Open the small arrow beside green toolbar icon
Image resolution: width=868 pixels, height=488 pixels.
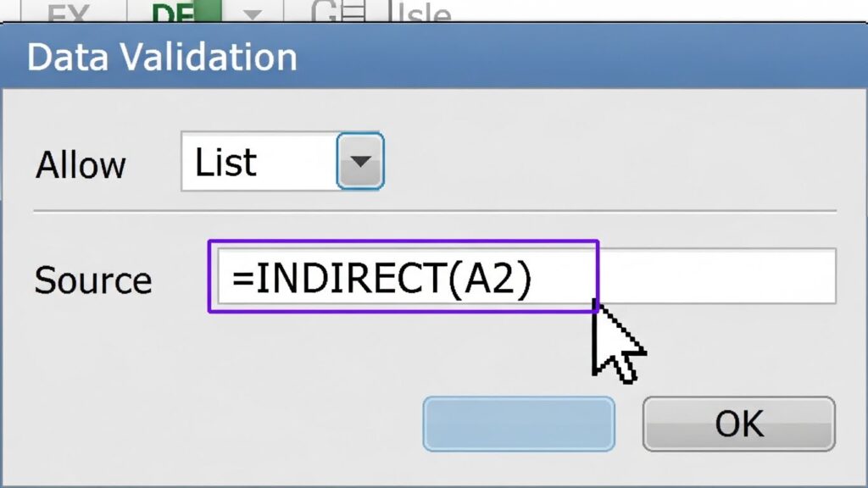[x=253, y=14]
